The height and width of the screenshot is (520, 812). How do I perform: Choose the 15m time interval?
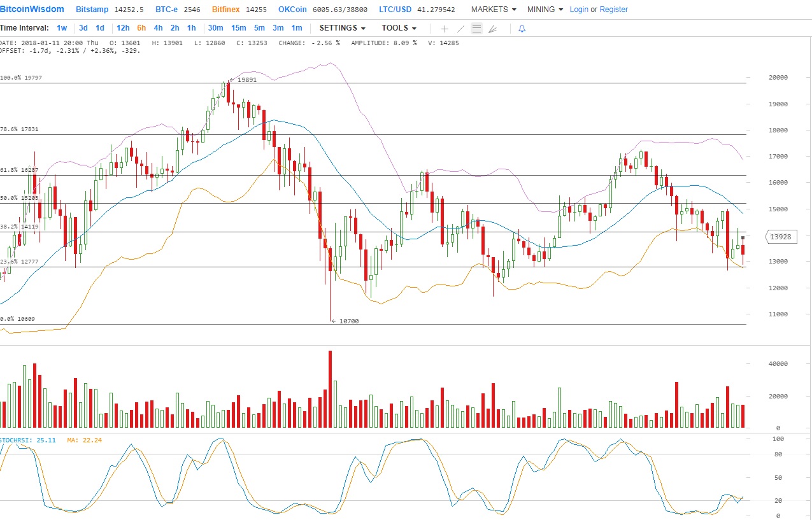pyautogui.click(x=238, y=28)
